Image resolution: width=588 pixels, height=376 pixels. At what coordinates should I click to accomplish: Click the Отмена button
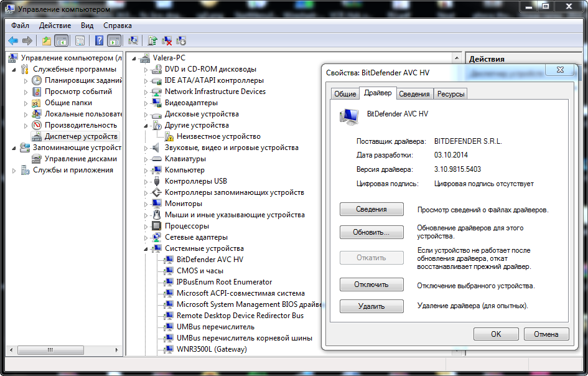tap(546, 334)
